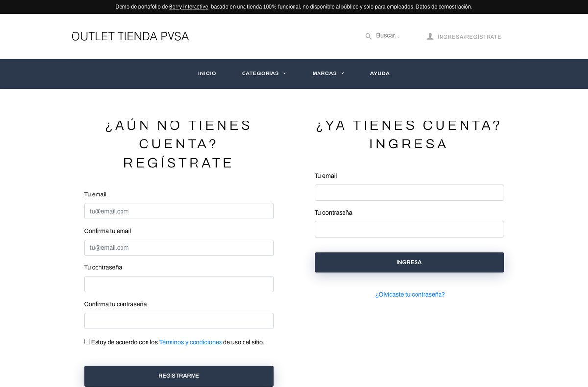Image resolution: width=588 pixels, height=387 pixels.
Task: Click the Confirma tu contraseña label
Action: [x=115, y=304]
